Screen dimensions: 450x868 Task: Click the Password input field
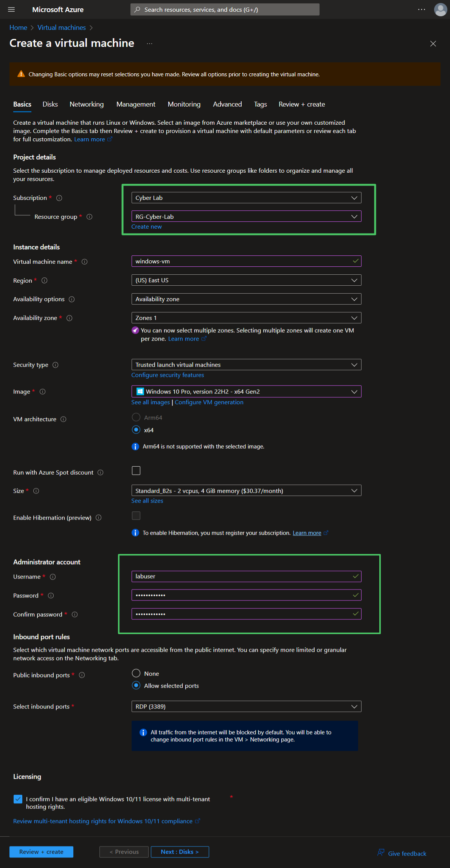click(247, 596)
